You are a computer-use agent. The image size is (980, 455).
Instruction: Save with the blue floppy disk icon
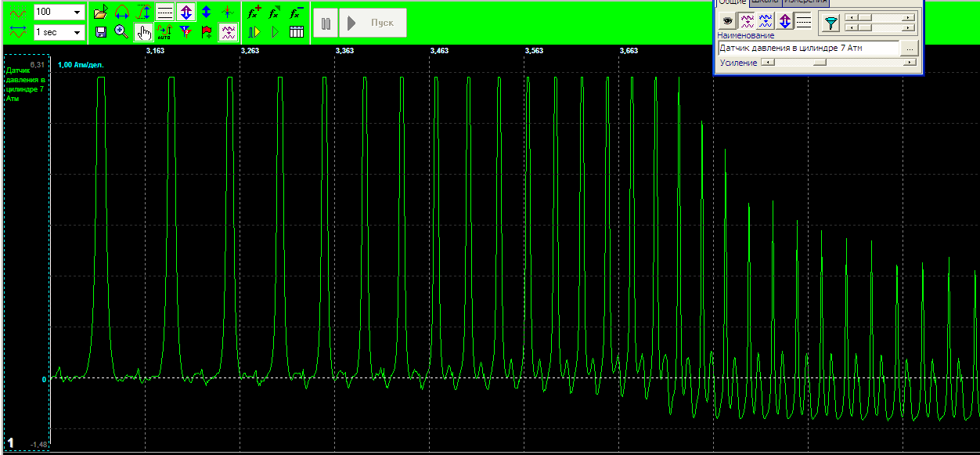point(100,32)
